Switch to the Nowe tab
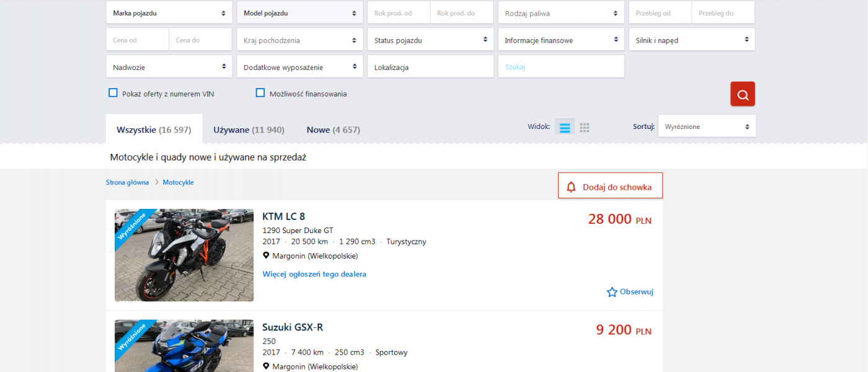This screenshot has width=868, height=372. (x=333, y=130)
